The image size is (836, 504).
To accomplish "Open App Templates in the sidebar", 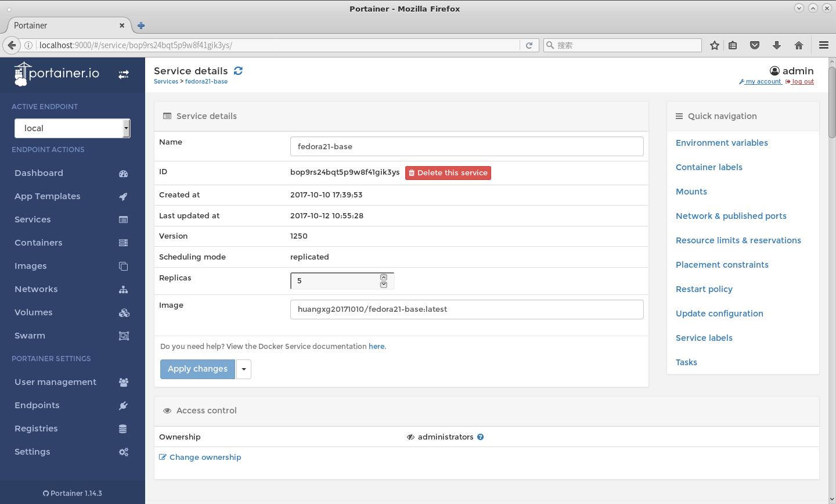I will [48, 196].
